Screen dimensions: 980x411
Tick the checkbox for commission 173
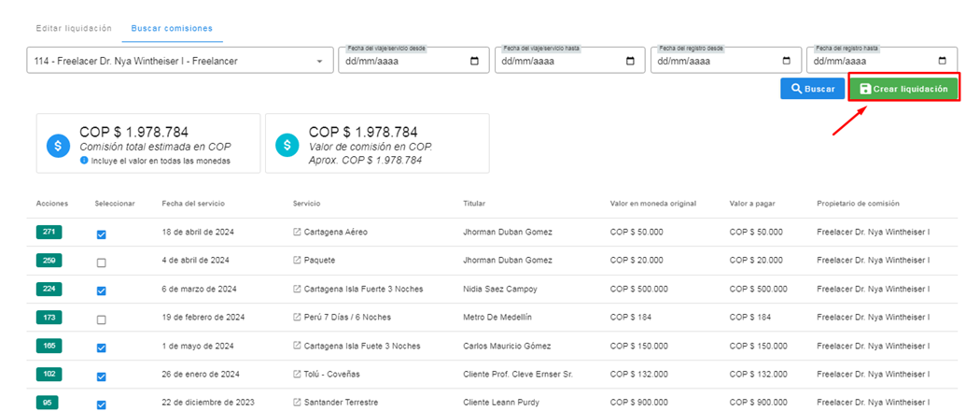coord(101,319)
